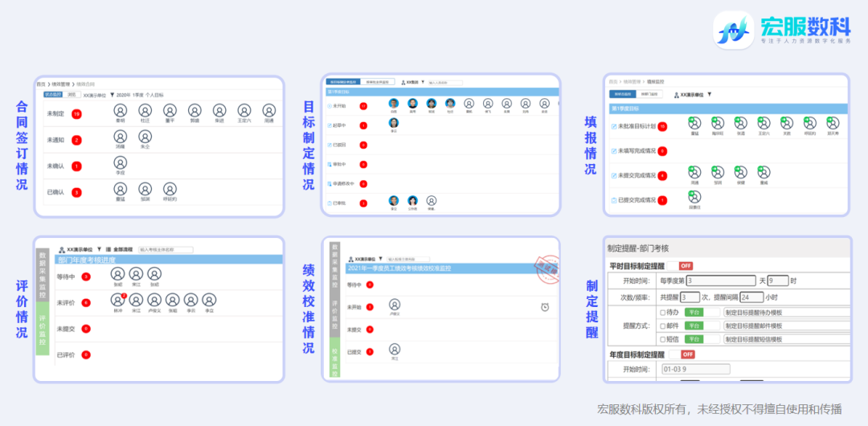This screenshot has height=426, width=868.
Task: Click 林冲 avatar with red 2 badge
Action: click(x=118, y=300)
